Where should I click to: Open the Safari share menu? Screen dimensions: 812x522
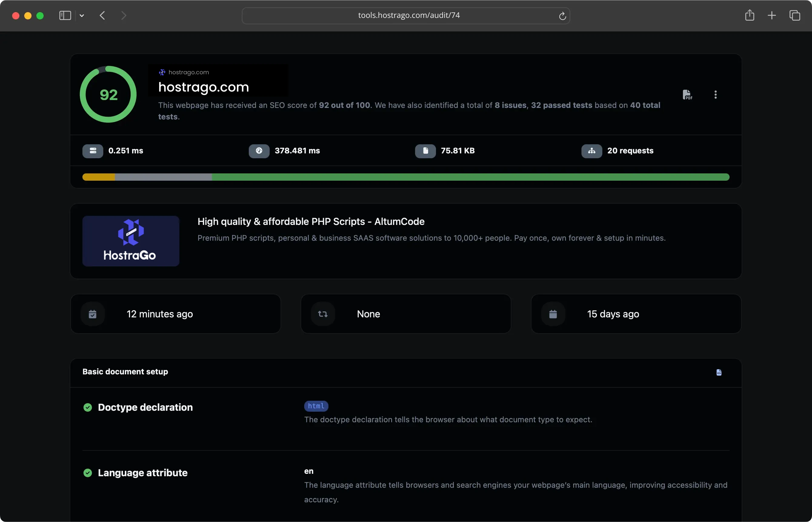tap(750, 15)
